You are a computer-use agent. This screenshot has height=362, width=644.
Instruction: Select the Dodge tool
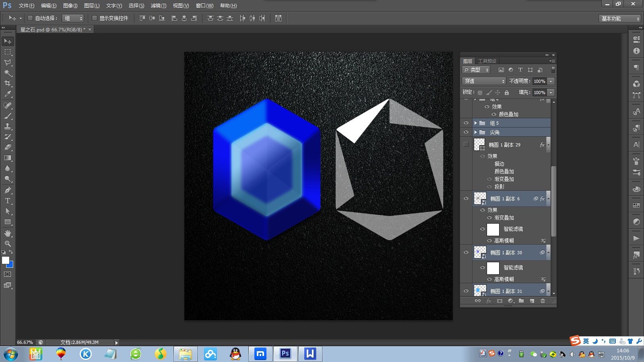tap(8, 179)
